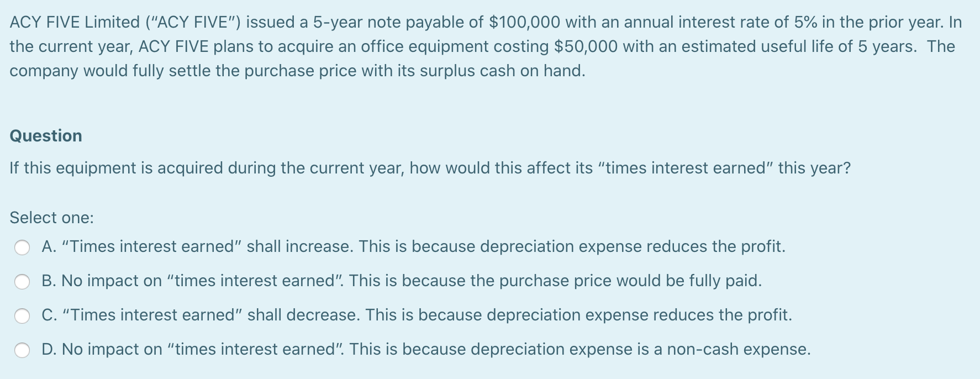This screenshot has width=980, height=379.
Task: Click the text of option D
Action: coord(425,350)
